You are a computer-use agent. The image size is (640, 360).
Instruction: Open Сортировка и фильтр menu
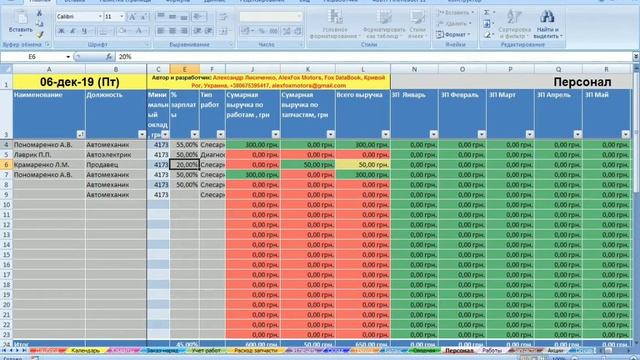514,24
